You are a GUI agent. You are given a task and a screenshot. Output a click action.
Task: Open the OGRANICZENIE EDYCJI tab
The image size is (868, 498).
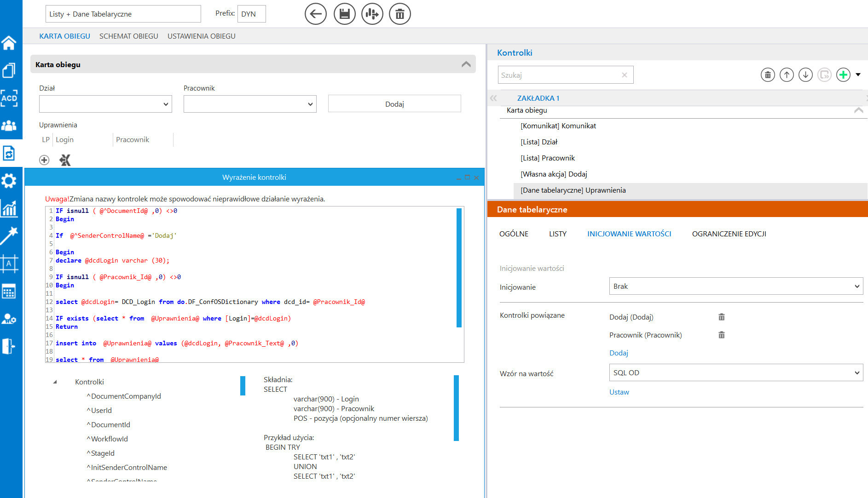pos(729,234)
